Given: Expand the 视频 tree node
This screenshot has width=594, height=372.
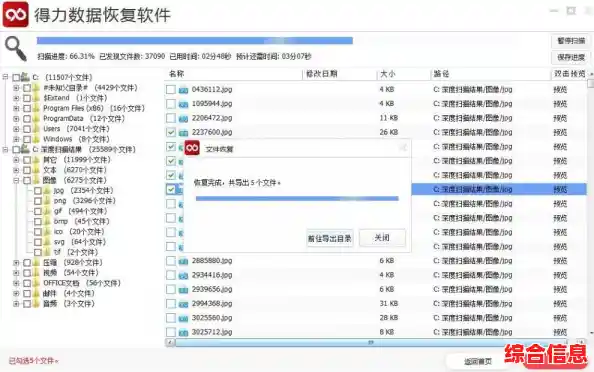Looking at the screenshot, I should [16, 273].
